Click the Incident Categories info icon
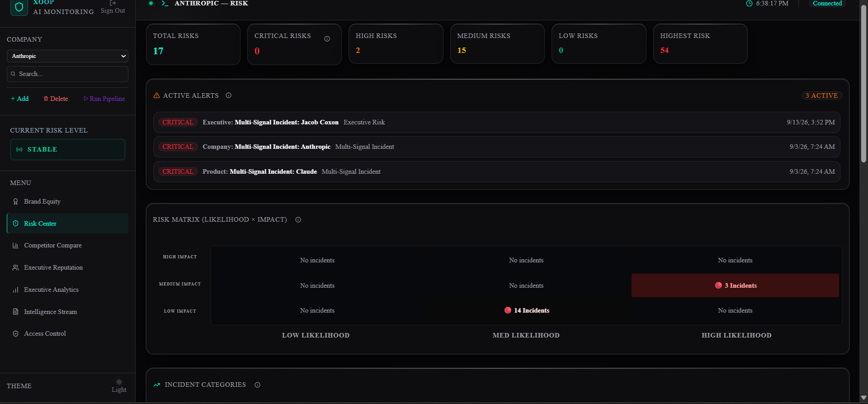This screenshot has width=868, height=404. 258,385
